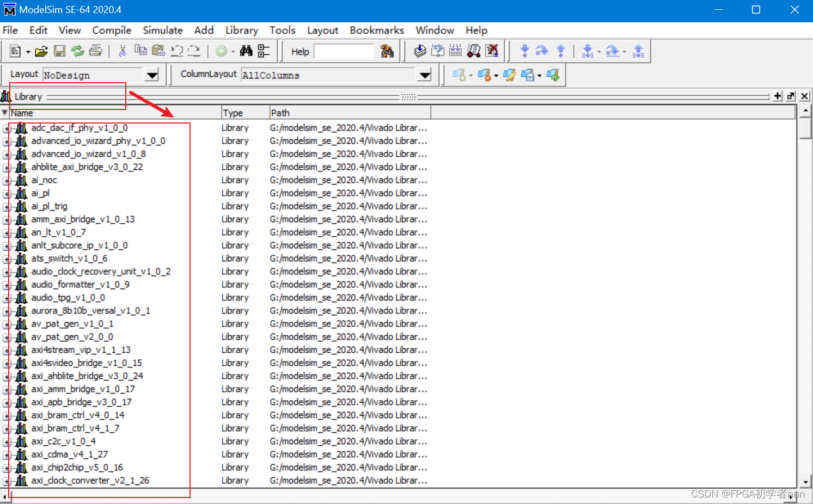Screen dimensions: 813x504
Task: Close the Library pane
Action: click(x=804, y=96)
